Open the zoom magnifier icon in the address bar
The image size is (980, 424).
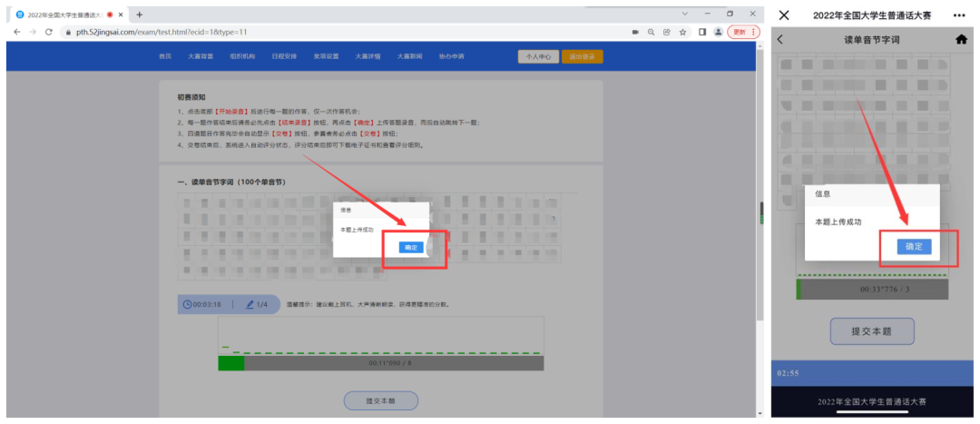(x=652, y=31)
